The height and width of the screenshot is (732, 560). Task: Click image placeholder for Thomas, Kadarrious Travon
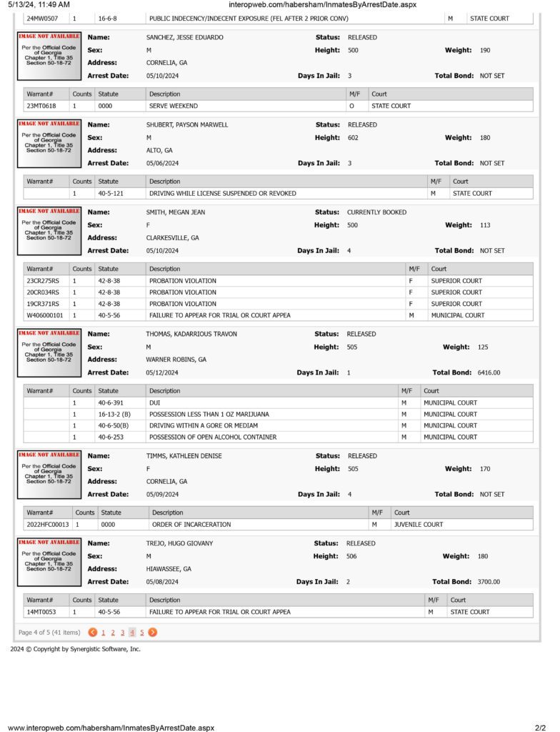pyautogui.click(x=49, y=353)
